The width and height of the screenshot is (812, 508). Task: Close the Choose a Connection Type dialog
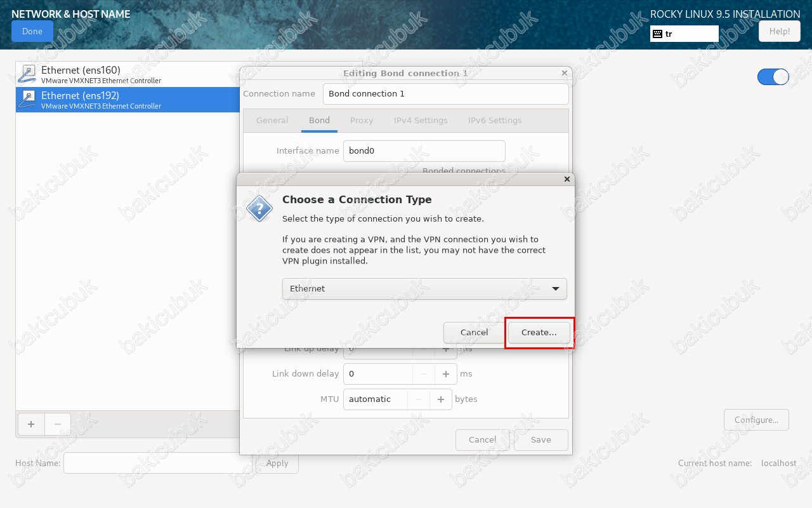pos(567,179)
